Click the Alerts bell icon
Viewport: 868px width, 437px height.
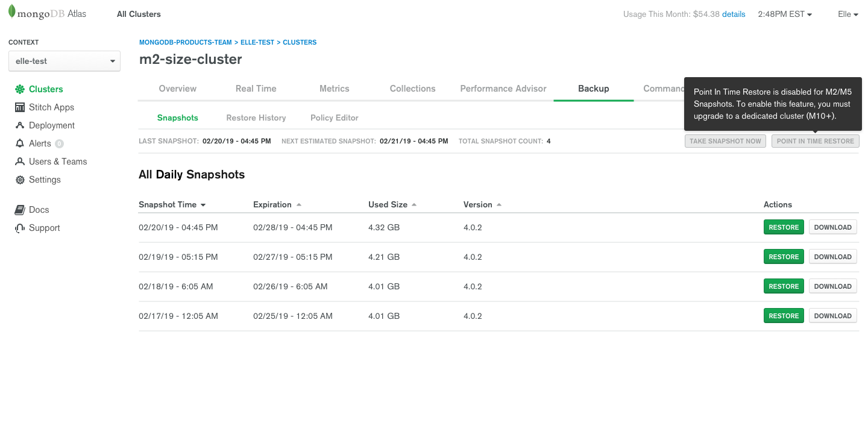point(20,143)
